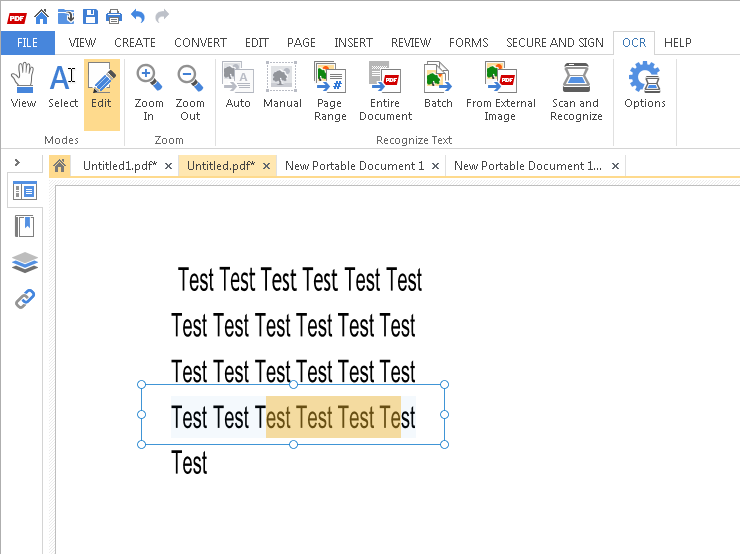
Task: Click the left-middle handle of text box
Action: [141, 415]
